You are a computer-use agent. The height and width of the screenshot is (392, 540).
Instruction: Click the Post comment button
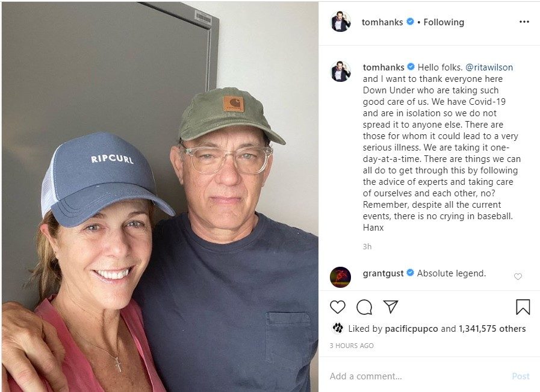pos(520,376)
